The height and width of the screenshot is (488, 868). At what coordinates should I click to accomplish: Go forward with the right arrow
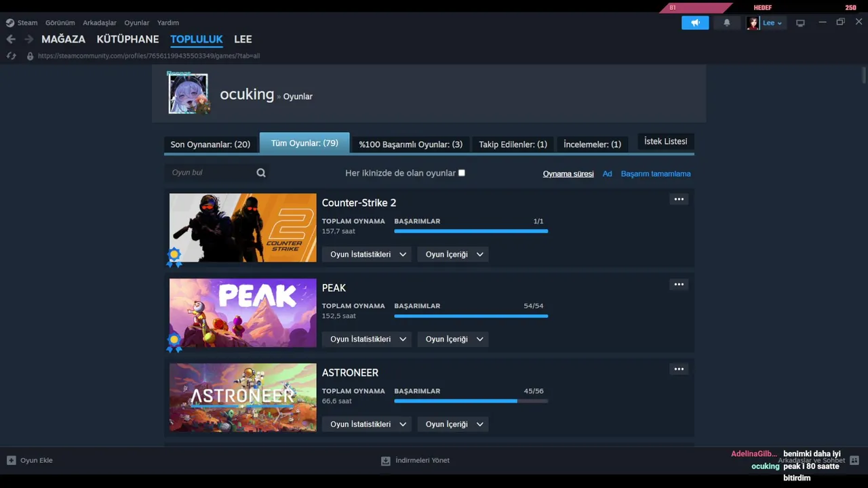[28, 39]
